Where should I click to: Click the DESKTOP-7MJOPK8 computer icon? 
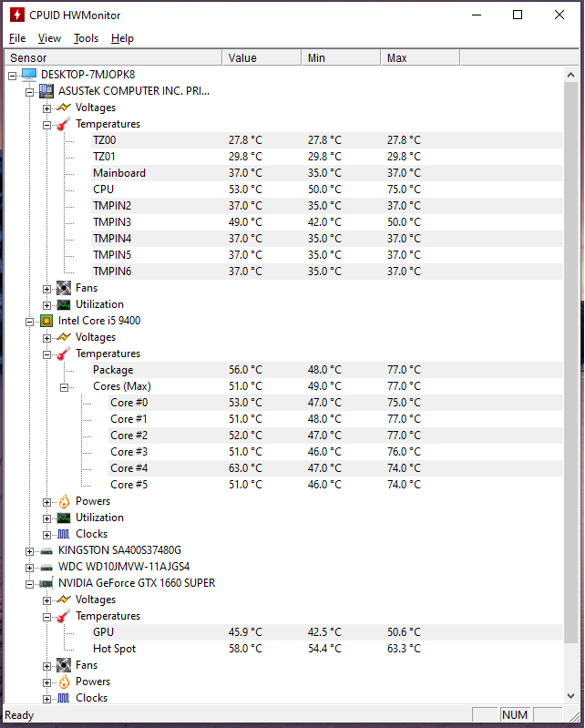(x=29, y=75)
